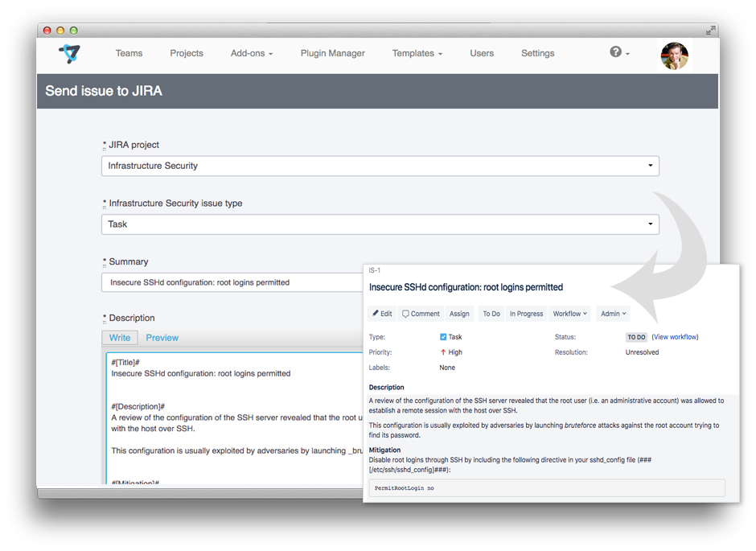Viewport: 756px width, 551px height.
Task: Switch to the Preview tab
Action: pyautogui.click(x=162, y=338)
